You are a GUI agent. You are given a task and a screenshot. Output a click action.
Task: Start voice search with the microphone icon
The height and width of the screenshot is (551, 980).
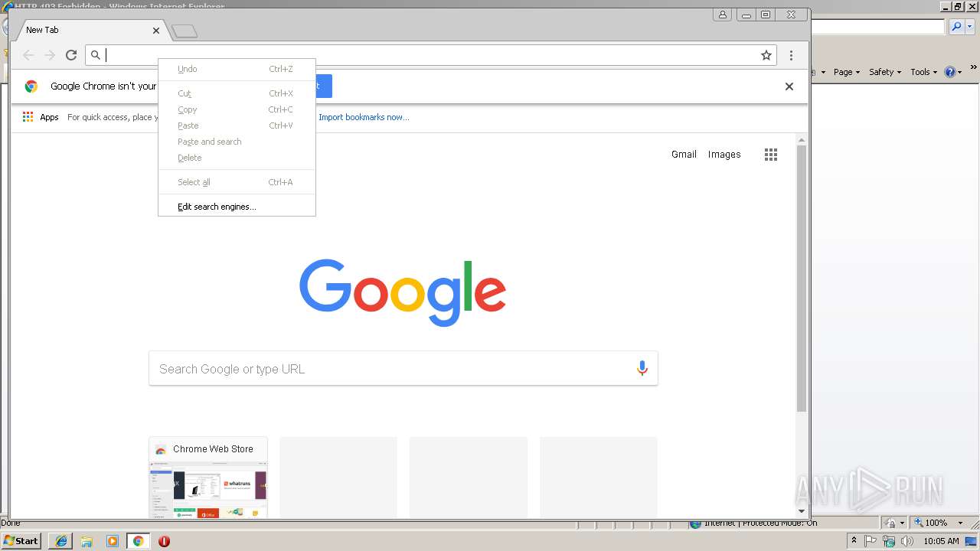click(x=642, y=369)
